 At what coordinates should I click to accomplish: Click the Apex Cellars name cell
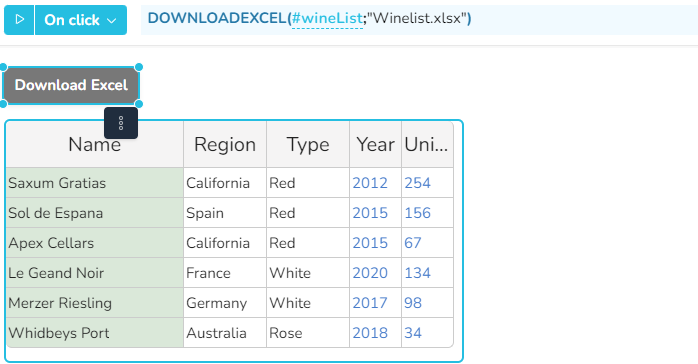click(x=94, y=243)
